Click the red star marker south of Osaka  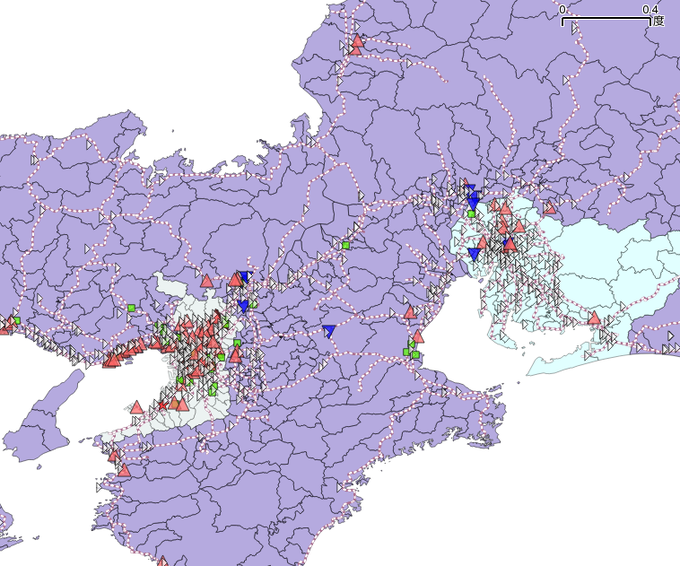[162, 406]
